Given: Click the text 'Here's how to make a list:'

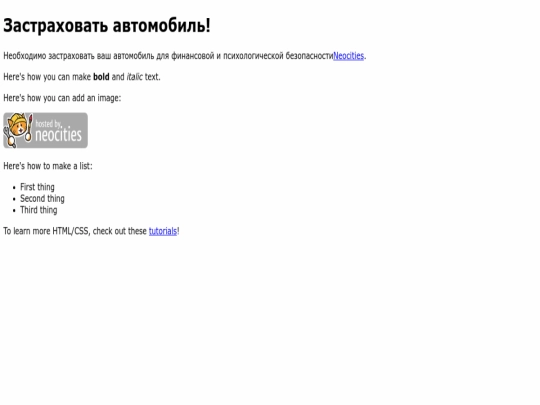Looking at the screenshot, I should click(x=48, y=166).
